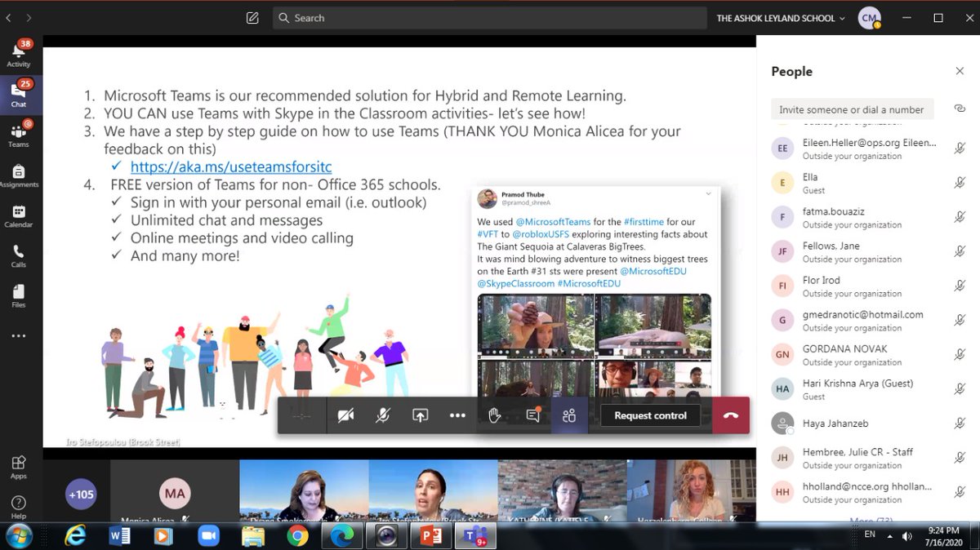Open the Activity feed in the sidebar
Screen dimensions: 980x550
(x=19, y=54)
